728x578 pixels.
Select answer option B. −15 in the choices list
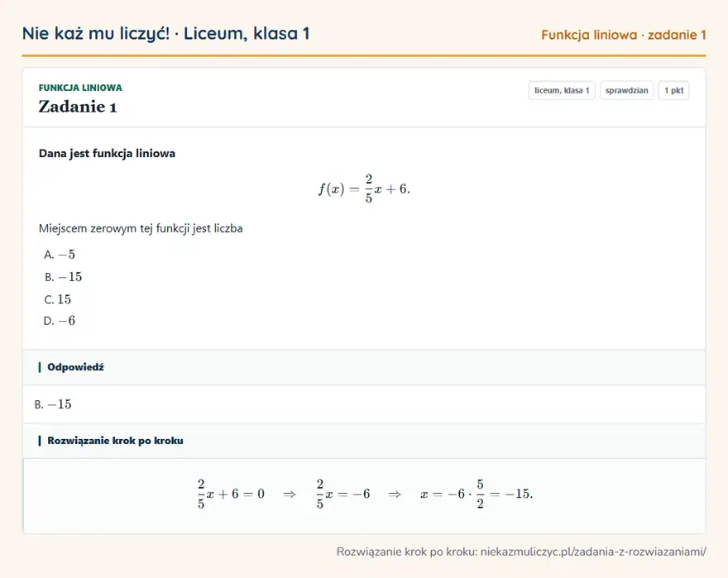pyautogui.click(x=63, y=277)
